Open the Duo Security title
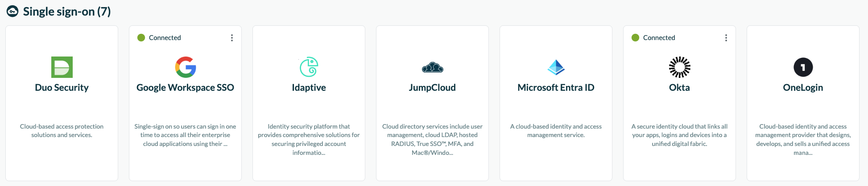Screen dimensions: 868x186 click(x=62, y=88)
